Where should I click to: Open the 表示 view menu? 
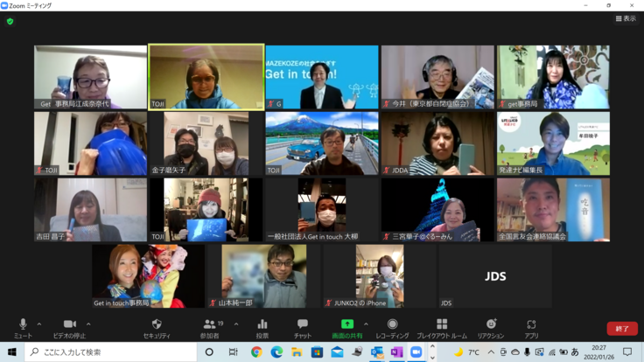point(626,18)
